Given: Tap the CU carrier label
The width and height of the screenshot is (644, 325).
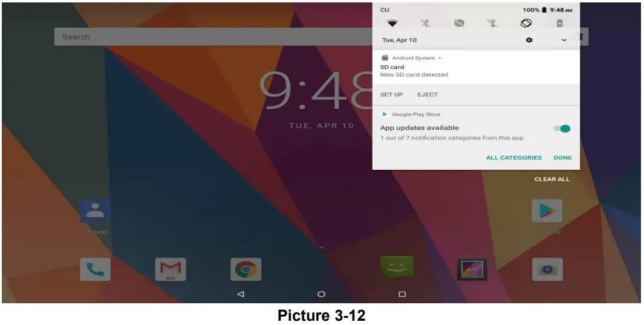Looking at the screenshot, I should pyautogui.click(x=385, y=10).
